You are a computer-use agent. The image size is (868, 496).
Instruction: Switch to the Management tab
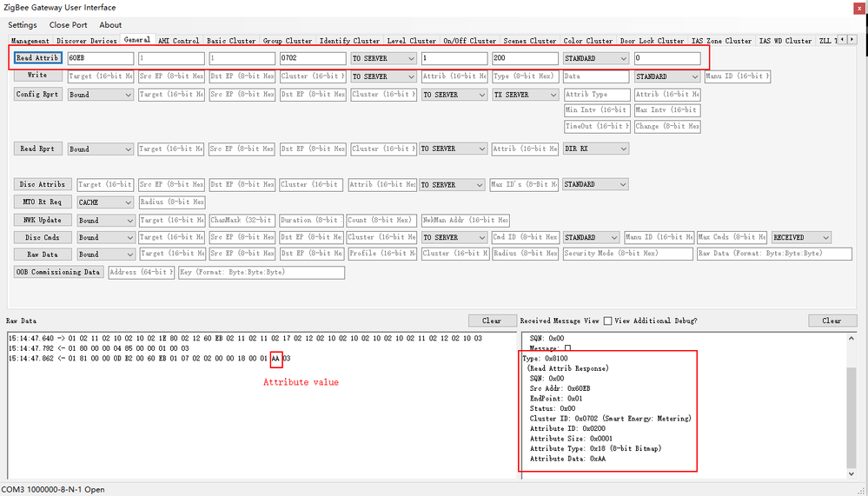[30, 41]
